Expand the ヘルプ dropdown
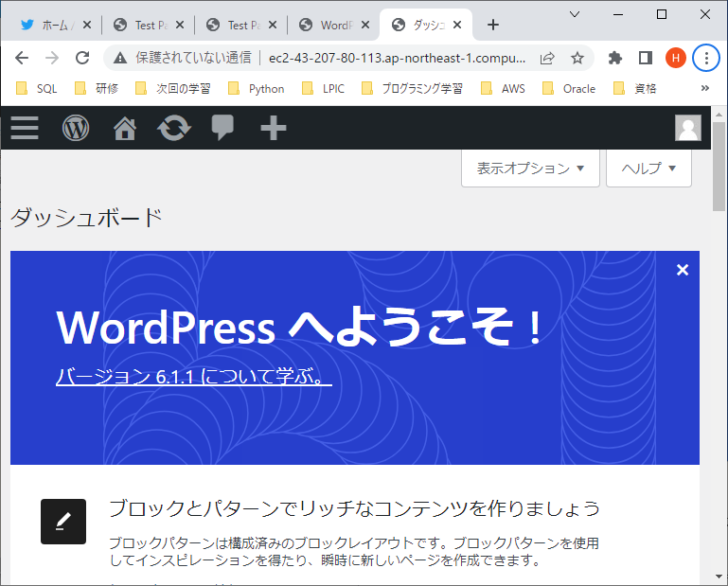This screenshot has height=586, width=728. [x=648, y=169]
